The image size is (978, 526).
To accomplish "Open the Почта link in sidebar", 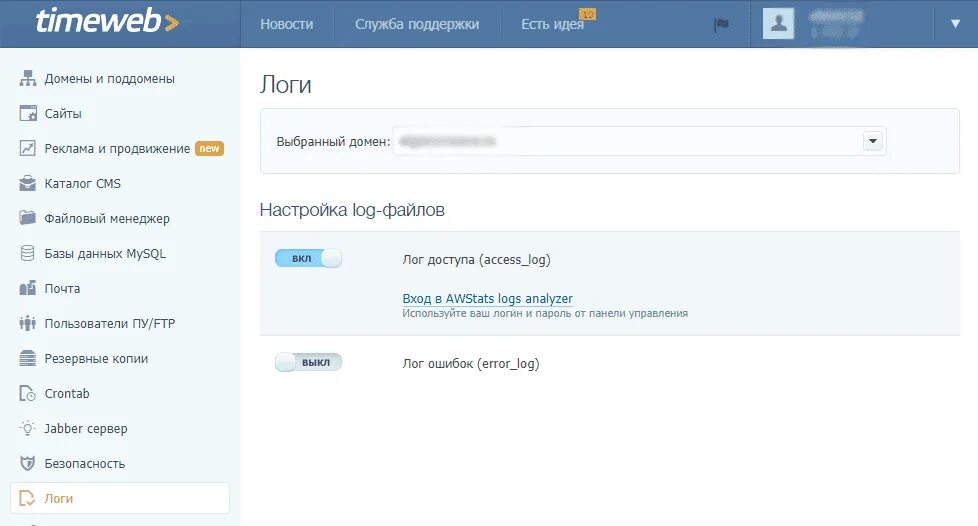I will [62, 288].
